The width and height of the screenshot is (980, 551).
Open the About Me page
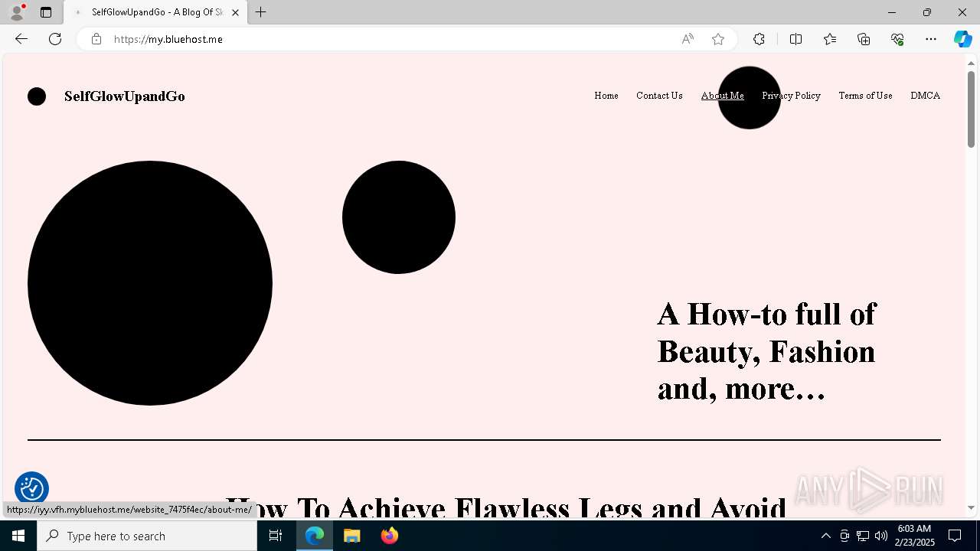722,96
